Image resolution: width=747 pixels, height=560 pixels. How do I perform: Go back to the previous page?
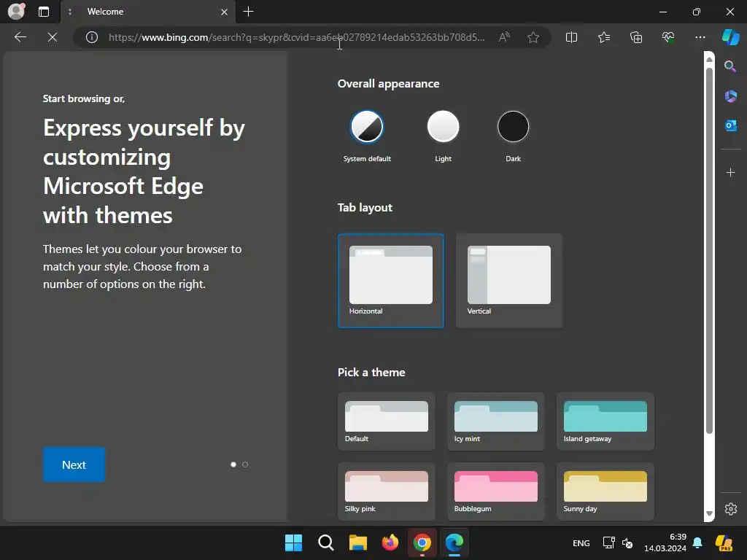pyautogui.click(x=20, y=37)
